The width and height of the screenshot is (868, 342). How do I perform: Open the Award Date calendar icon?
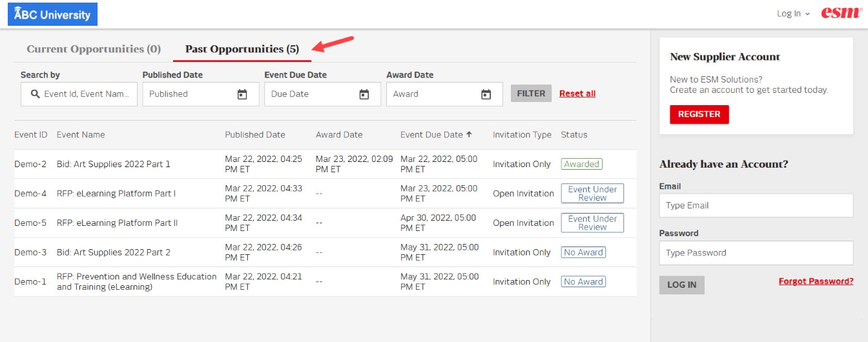point(486,94)
